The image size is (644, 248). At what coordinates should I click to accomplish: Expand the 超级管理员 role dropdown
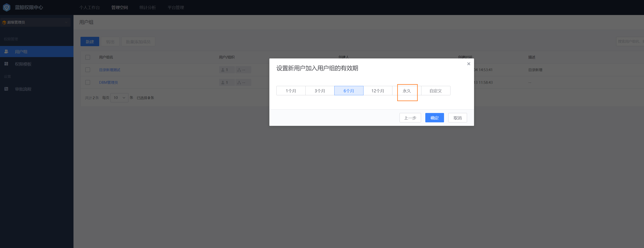coord(66,22)
